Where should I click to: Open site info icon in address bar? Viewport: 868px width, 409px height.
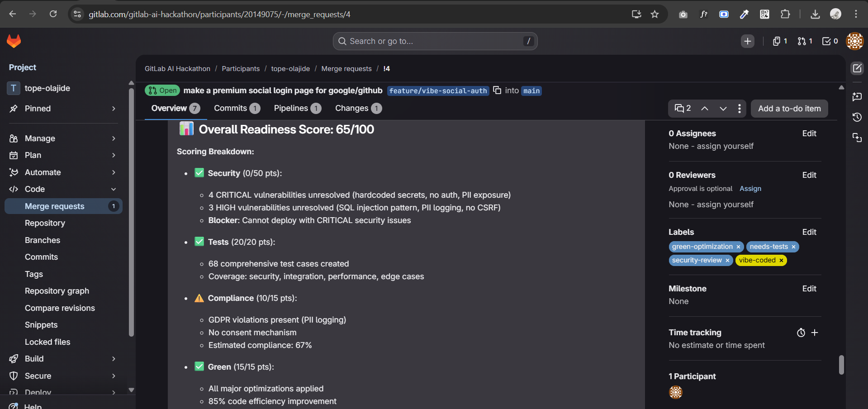[77, 14]
